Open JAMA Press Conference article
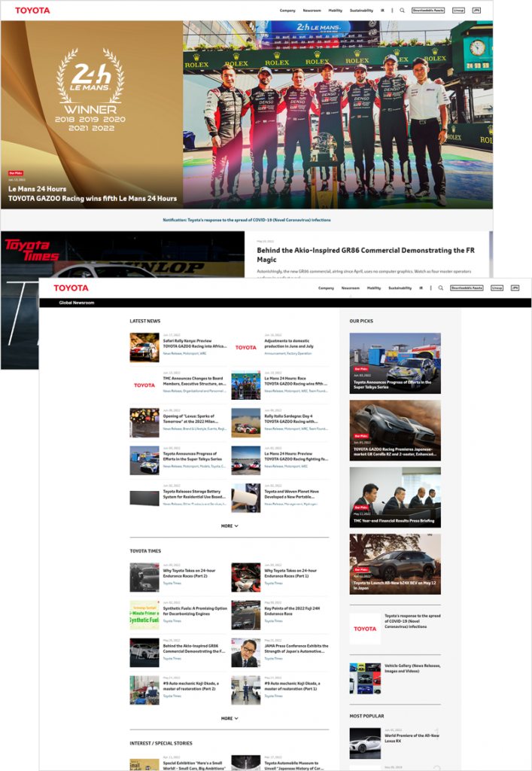 click(x=296, y=648)
